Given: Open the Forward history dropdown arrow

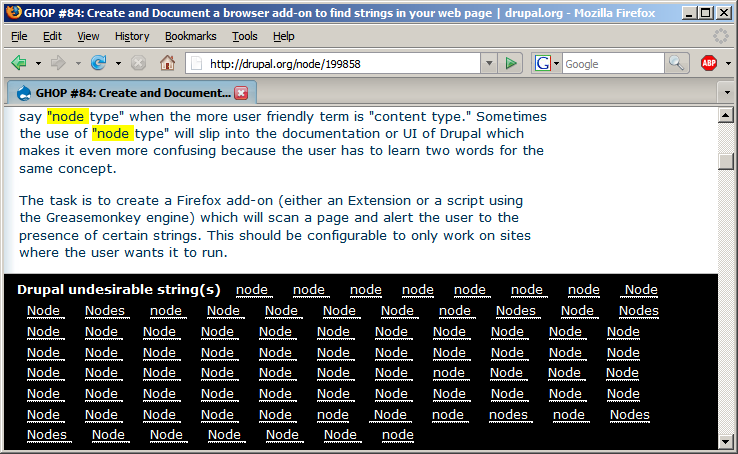Looking at the screenshot, I should point(78,64).
